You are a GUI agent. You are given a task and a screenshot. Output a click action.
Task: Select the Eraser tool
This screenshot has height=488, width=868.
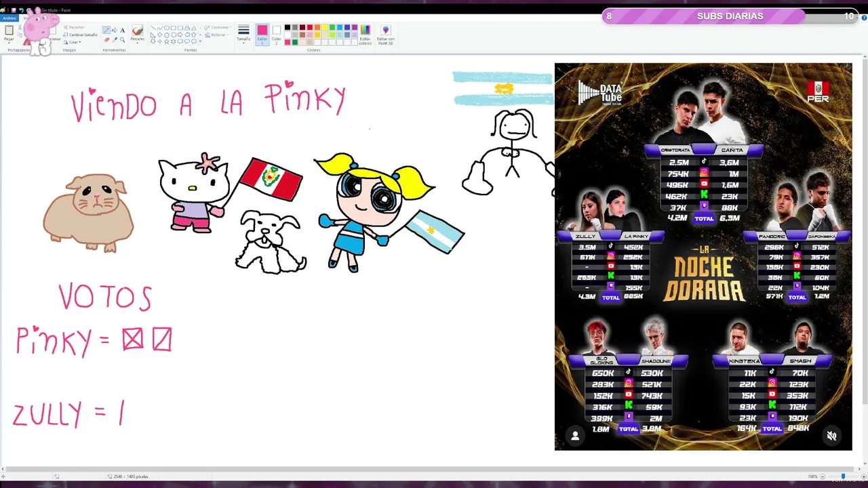pyautogui.click(x=106, y=40)
